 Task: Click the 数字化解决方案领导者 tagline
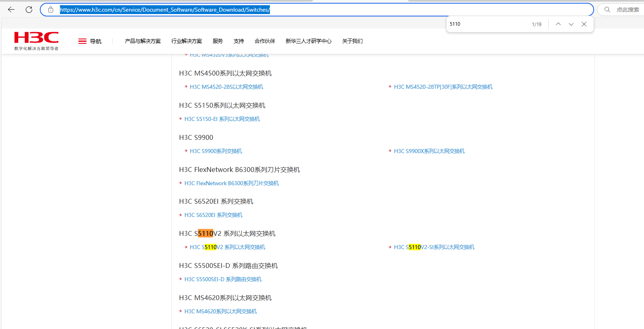tap(36, 49)
